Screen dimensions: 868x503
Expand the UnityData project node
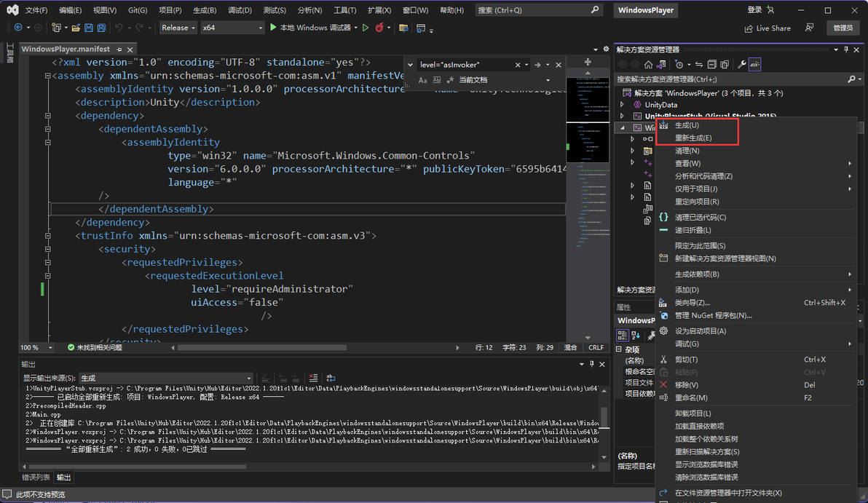(x=622, y=105)
